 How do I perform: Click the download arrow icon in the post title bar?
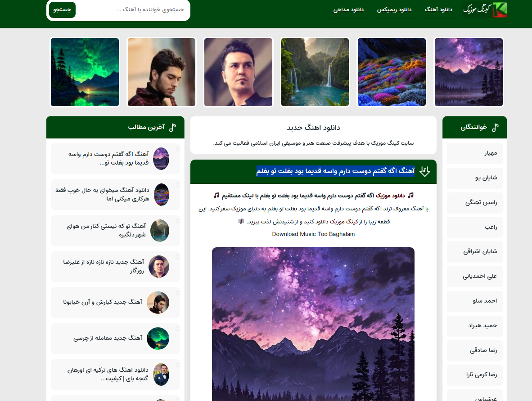(x=424, y=172)
